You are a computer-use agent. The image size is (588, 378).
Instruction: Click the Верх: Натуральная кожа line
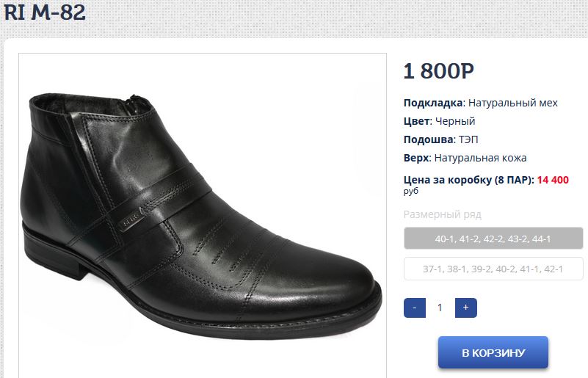(465, 158)
